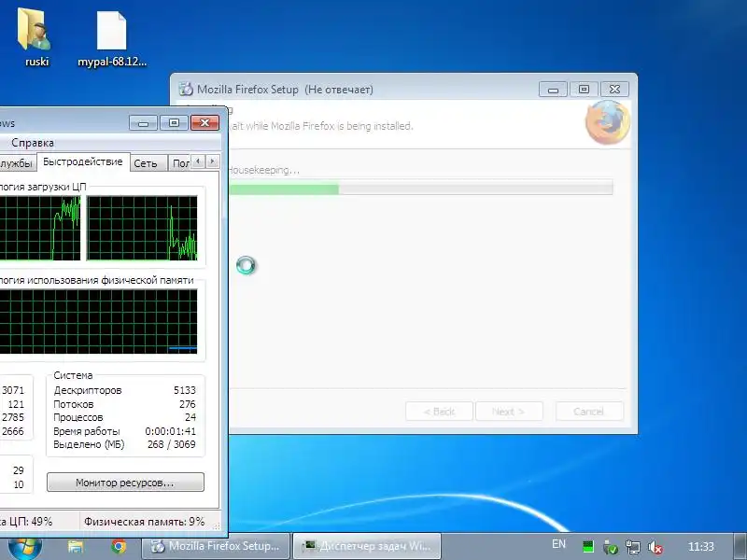Select the mypal-68.12 file icon
Viewport: 747px width, 560px height.
[x=112, y=39]
